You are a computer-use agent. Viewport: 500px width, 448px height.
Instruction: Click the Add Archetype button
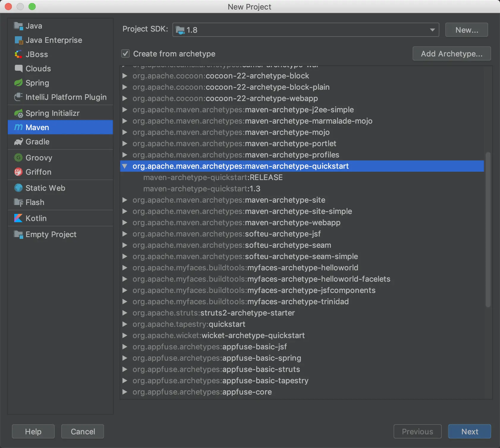[x=452, y=54]
